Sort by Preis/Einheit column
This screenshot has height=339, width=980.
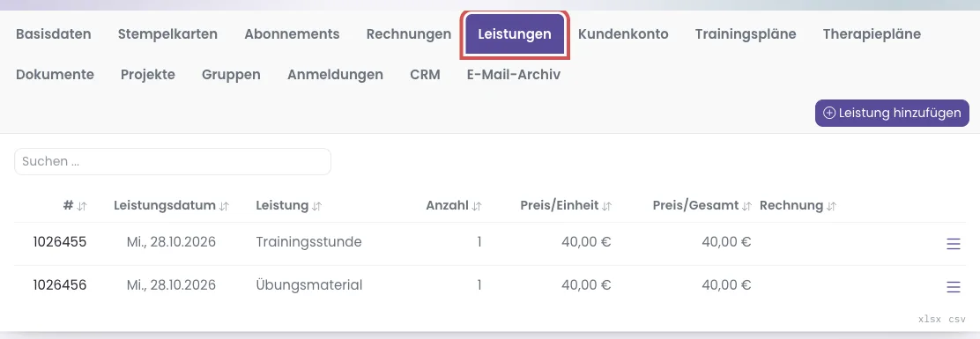(x=566, y=205)
